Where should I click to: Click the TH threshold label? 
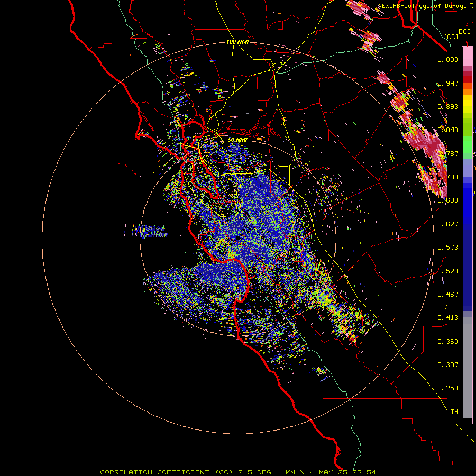point(454,412)
